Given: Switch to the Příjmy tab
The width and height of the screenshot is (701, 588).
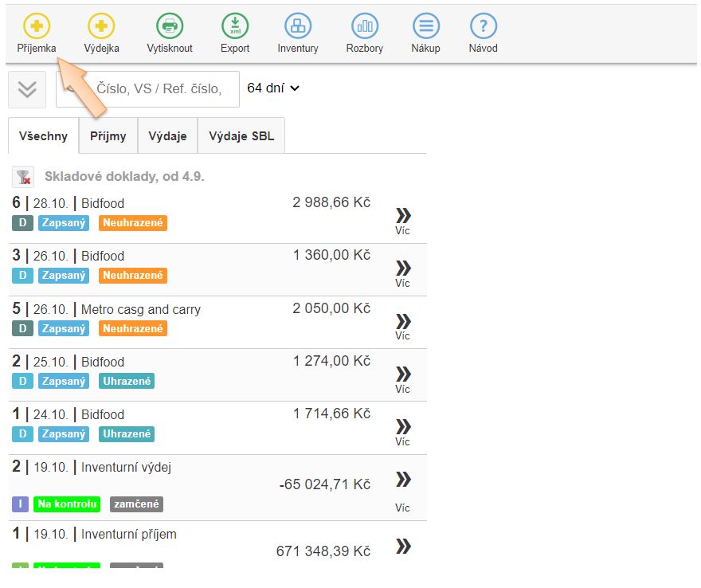Looking at the screenshot, I should point(108,136).
